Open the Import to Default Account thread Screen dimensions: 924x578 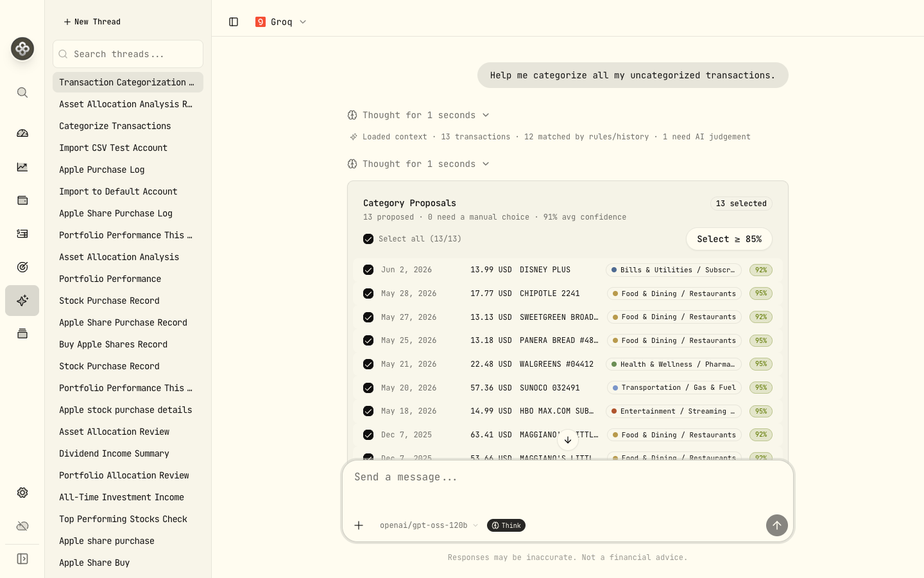[128, 191]
